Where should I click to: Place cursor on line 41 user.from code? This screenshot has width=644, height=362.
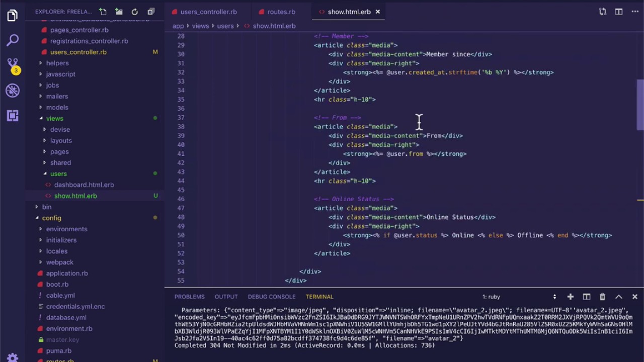coord(405,154)
